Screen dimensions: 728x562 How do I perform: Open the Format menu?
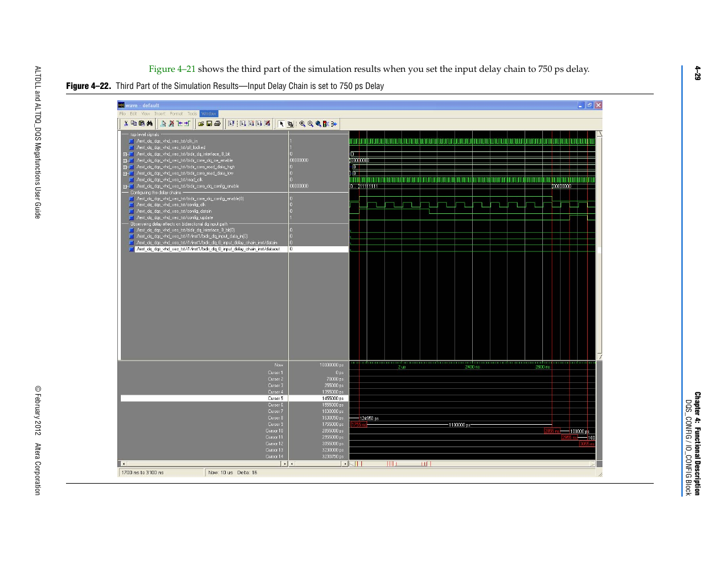pos(176,114)
